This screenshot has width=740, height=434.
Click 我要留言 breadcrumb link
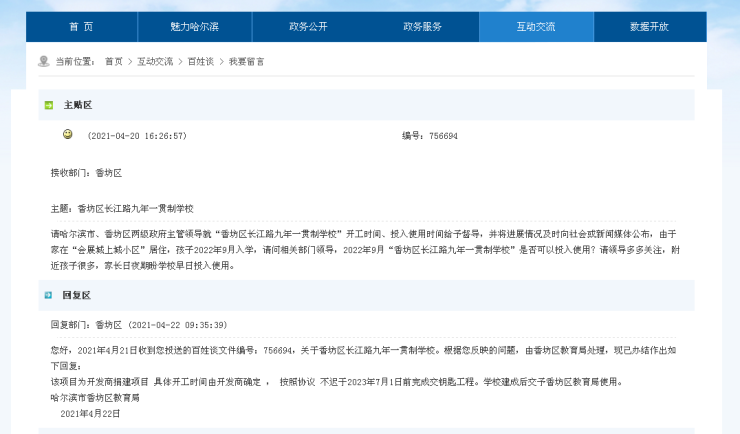click(247, 62)
